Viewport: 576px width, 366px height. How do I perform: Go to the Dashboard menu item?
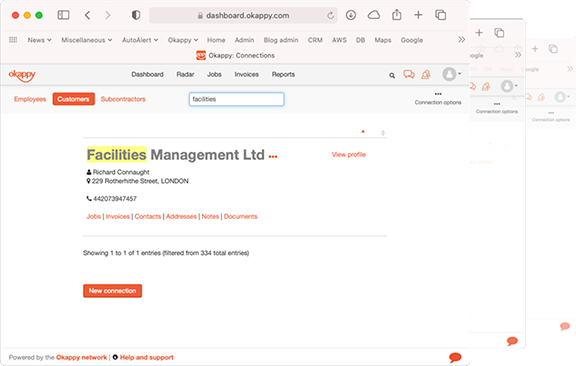tap(147, 74)
